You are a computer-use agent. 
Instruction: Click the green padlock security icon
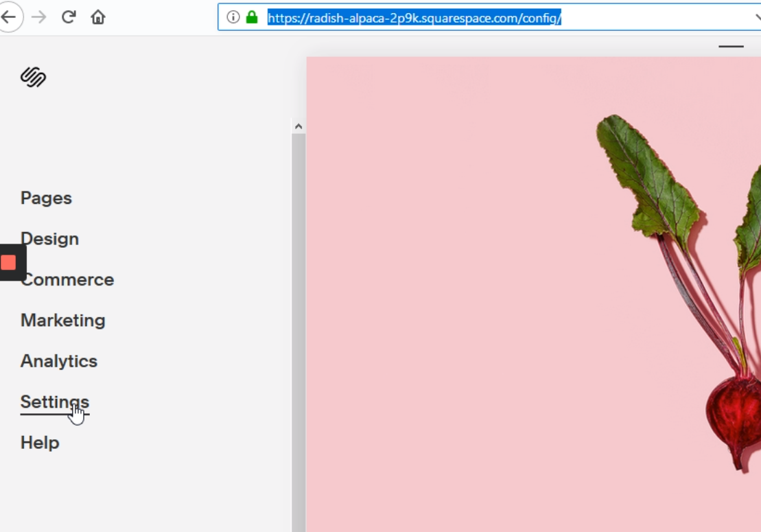pos(251,17)
